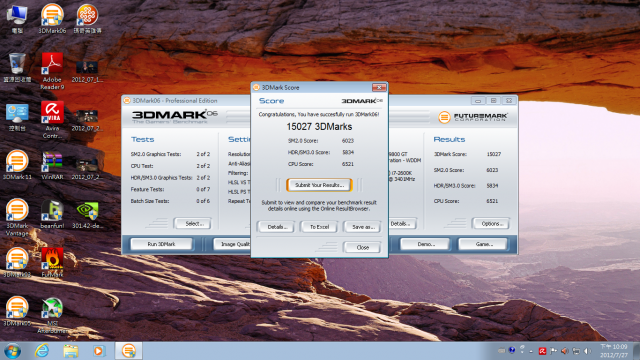Close the score dialog with Close button
Viewport: 640px width, 360px height.
pyautogui.click(x=362, y=247)
